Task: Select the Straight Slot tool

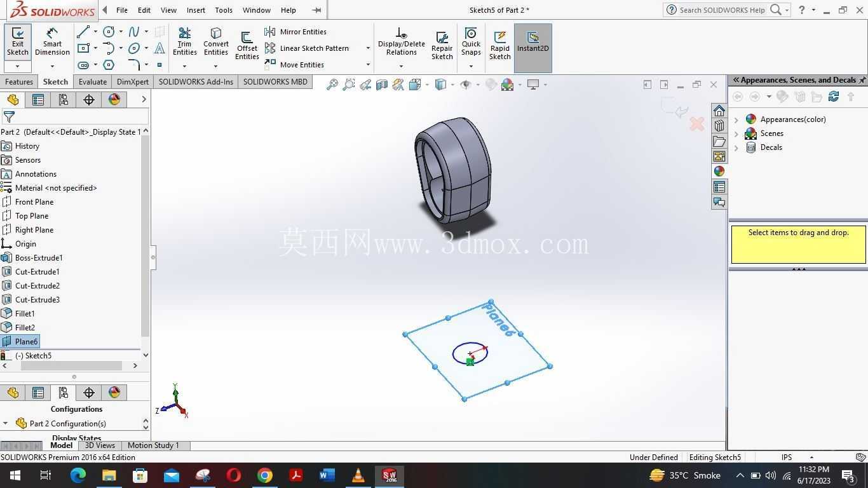Action: click(x=83, y=65)
